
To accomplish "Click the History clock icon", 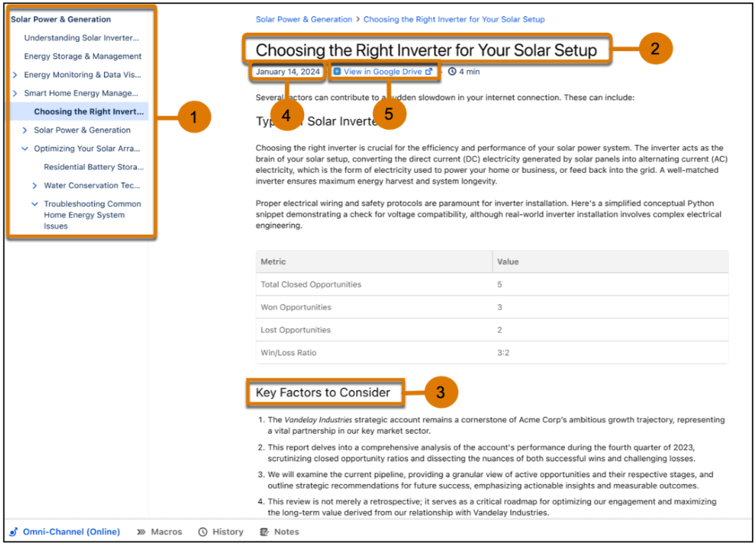I will (203, 532).
